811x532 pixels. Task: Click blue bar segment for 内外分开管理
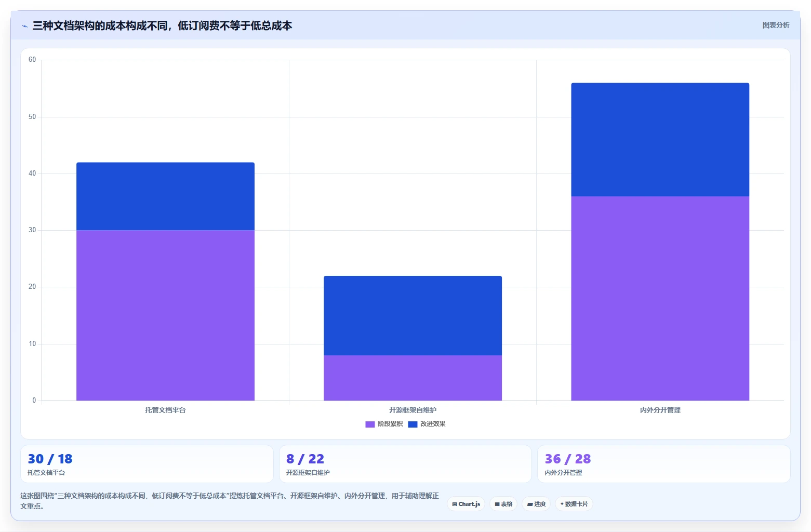(660, 140)
